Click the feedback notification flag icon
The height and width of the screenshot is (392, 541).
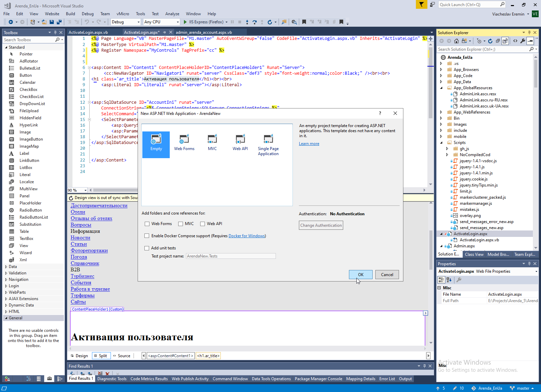coord(421,4)
